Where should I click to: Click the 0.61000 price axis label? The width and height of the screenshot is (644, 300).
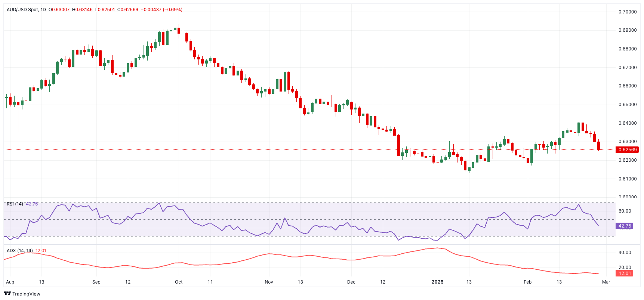coord(627,179)
